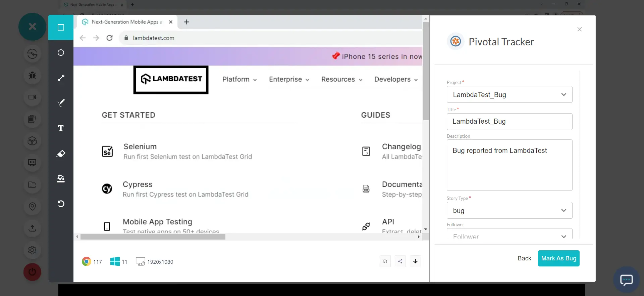Select the arrow line tool
The image size is (644, 296).
click(61, 78)
